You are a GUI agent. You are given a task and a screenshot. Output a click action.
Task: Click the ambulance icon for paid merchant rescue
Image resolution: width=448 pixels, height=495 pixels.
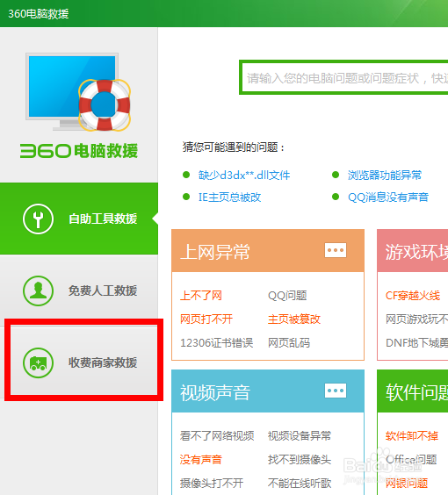click(39, 362)
